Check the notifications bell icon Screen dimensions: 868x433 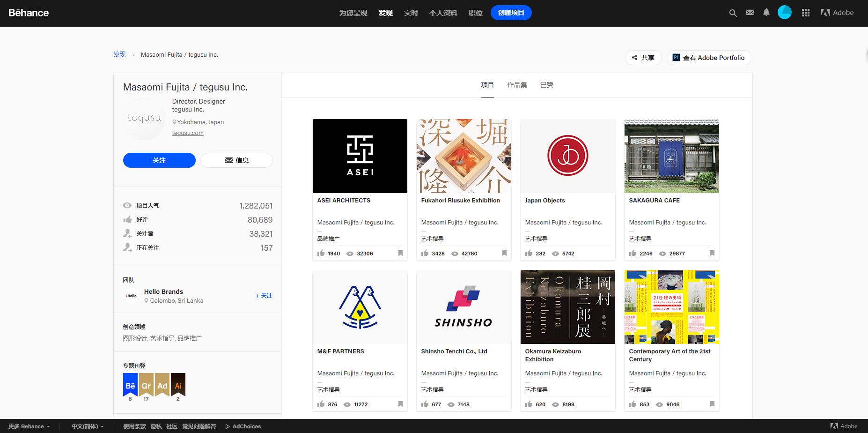766,13
